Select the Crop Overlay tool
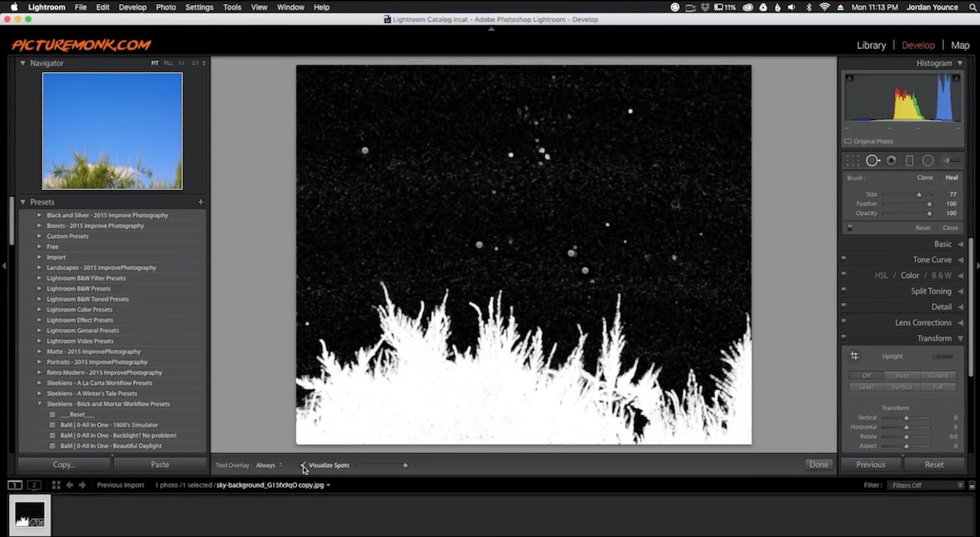The height and width of the screenshot is (537, 980). (x=853, y=161)
